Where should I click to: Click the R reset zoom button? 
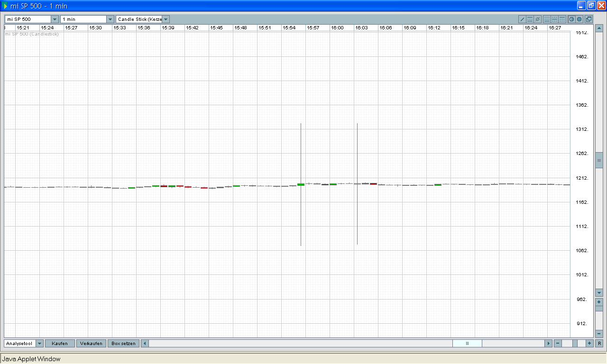pyautogui.click(x=599, y=344)
